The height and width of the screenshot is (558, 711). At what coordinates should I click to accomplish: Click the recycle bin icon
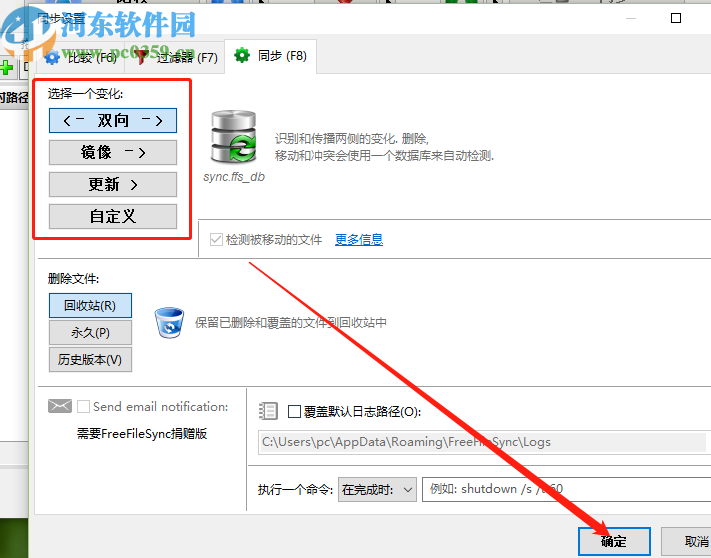click(169, 323)
